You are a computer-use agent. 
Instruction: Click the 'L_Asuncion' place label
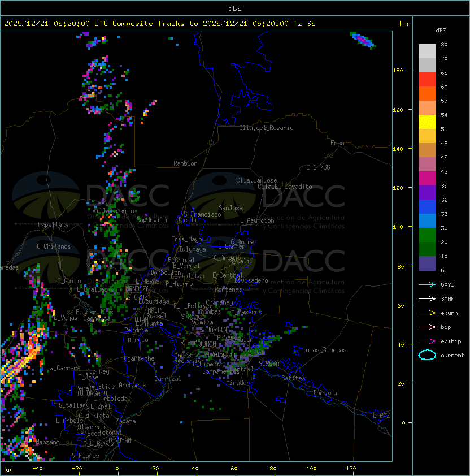click(257, 220)
